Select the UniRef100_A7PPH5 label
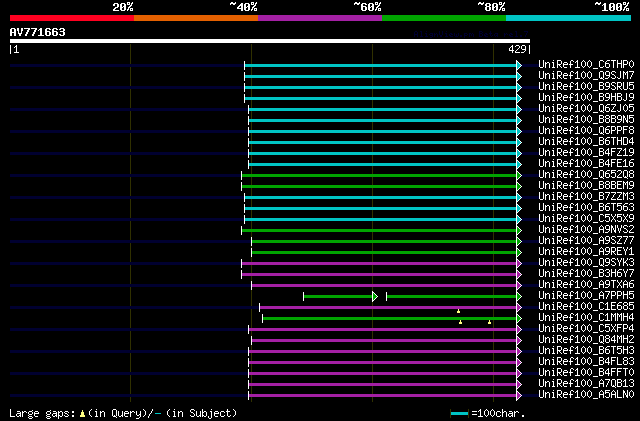640x421 pixels. tap(587, 296)
